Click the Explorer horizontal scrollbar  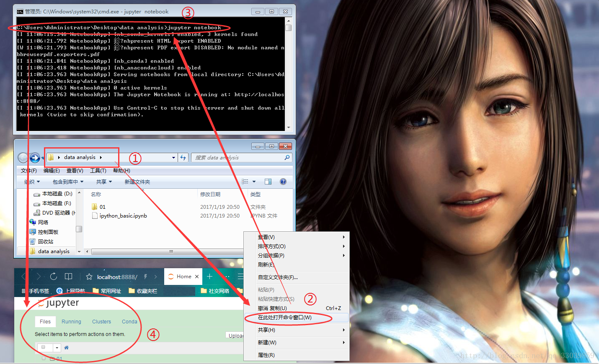(x=164, y=251)
